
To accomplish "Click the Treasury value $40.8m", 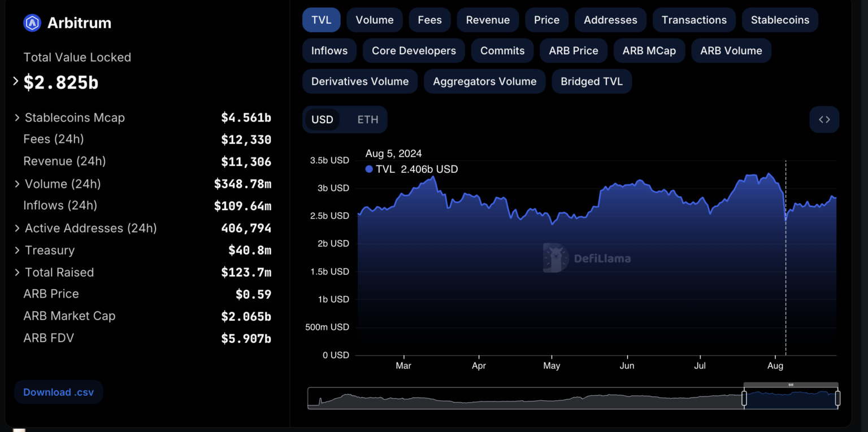I will (250, 250).
